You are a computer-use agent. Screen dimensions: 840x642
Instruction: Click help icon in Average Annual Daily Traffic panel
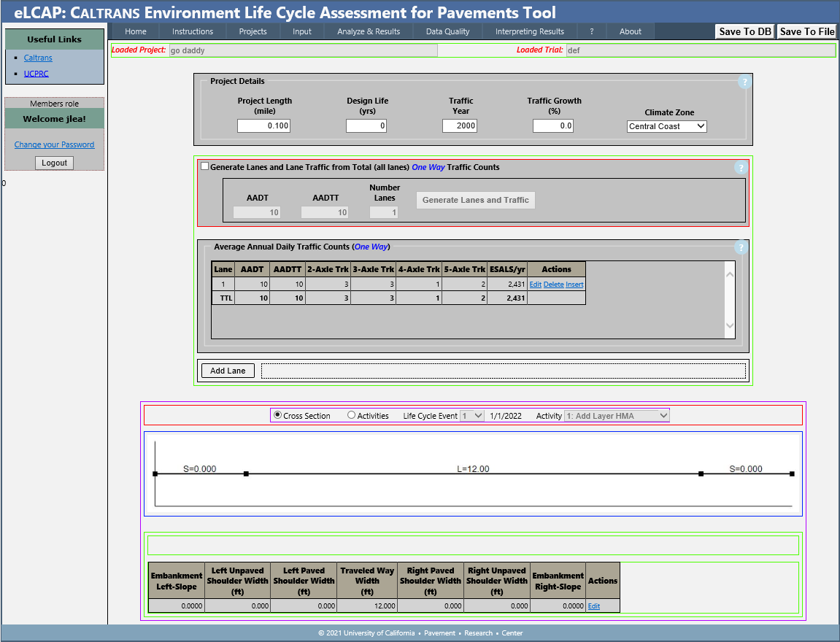point(741,247)
